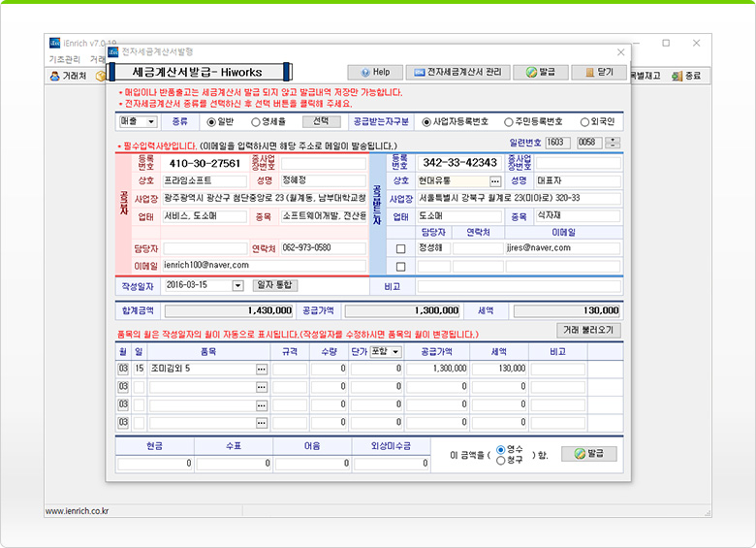
Task: Open the 작성일자 date dropdown
Action: [x=237, y=285]
